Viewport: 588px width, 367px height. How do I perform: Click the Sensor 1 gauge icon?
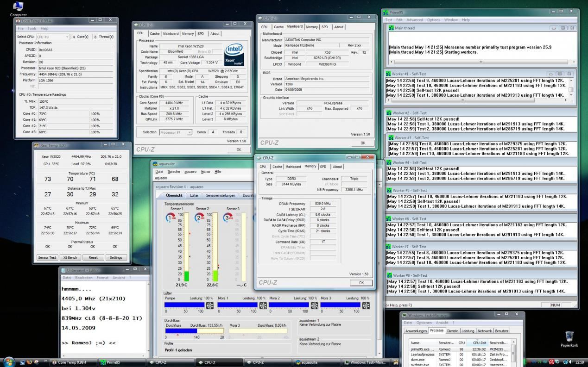[170, 218]
